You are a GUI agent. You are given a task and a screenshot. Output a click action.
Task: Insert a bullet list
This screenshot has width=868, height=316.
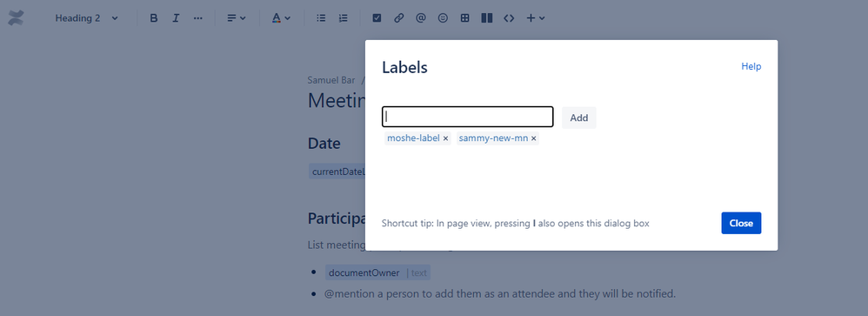(x=321, y=17)
